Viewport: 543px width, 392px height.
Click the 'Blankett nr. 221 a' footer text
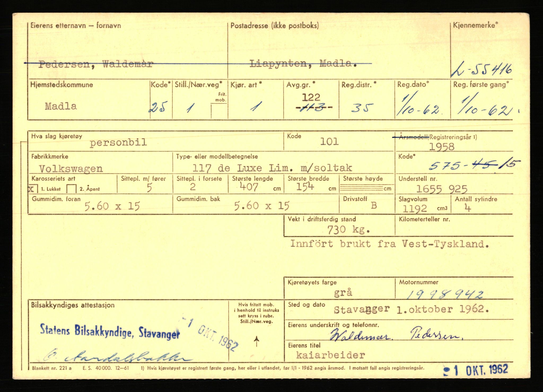(x=52, y=368)
